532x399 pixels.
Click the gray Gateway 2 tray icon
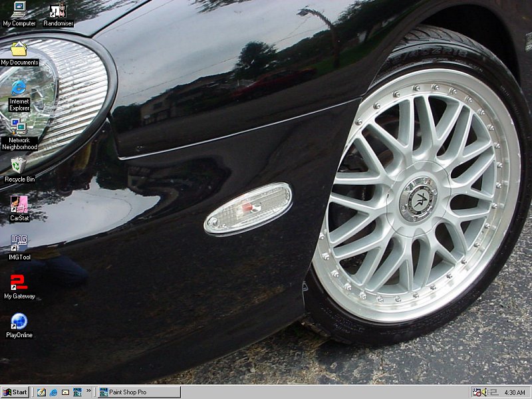tap(493, 392)
